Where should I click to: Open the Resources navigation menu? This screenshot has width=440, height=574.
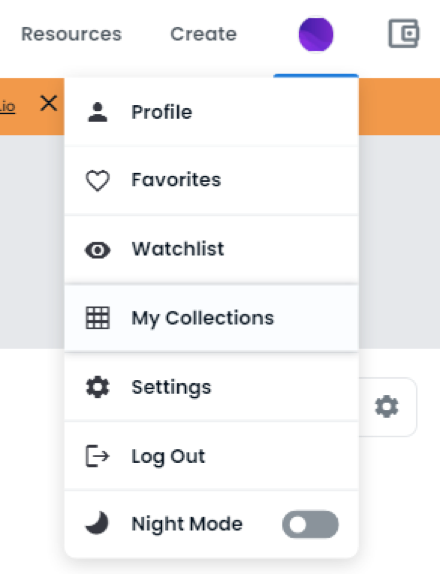tap(71, 34)
